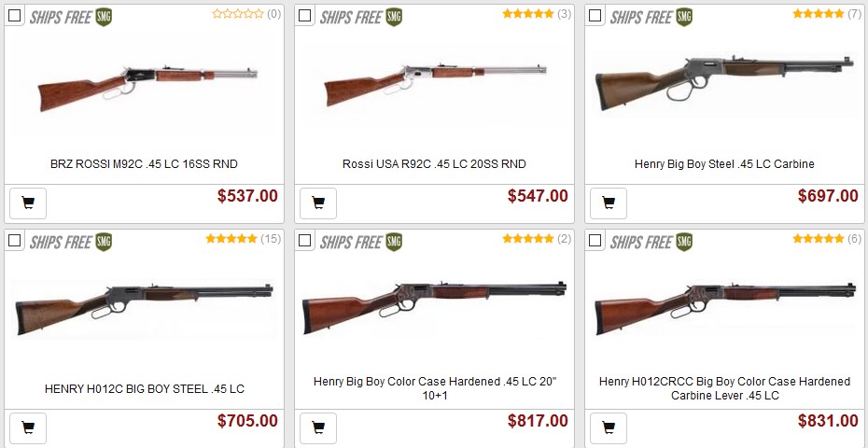Check compare box for BRZ Rossi M92C
The width and height of the screenshot is (868, 448).
[x=14, y=16]
